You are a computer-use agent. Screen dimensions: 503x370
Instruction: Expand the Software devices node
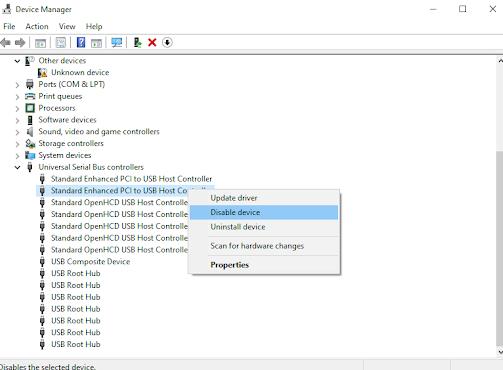pyautogui.click(x=17, y=120)
